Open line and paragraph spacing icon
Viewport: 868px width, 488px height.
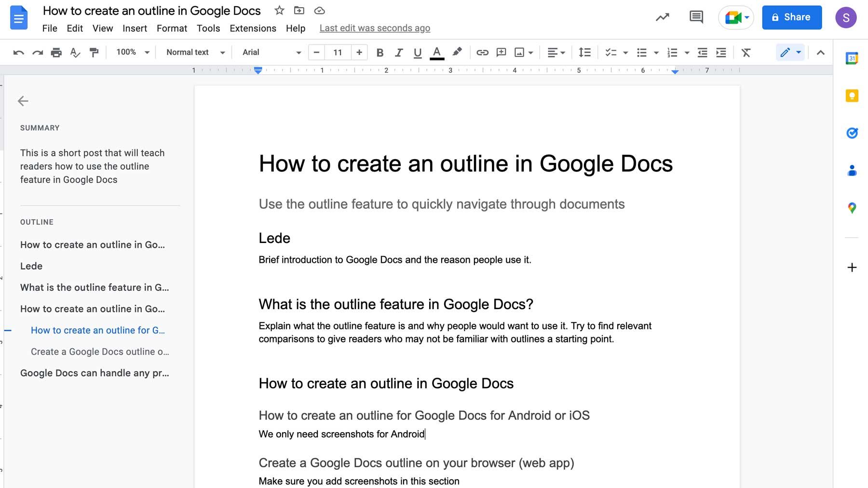(x=584, y=53)
